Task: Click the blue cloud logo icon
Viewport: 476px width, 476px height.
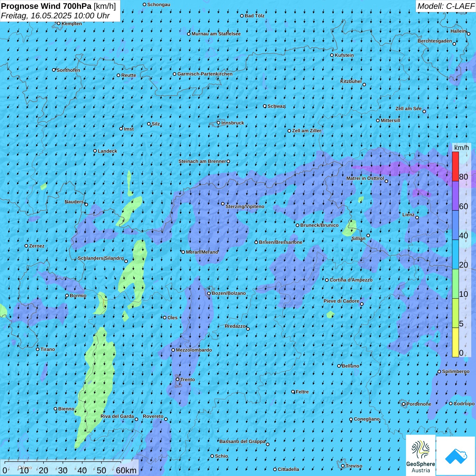Action: pos(456,456)
